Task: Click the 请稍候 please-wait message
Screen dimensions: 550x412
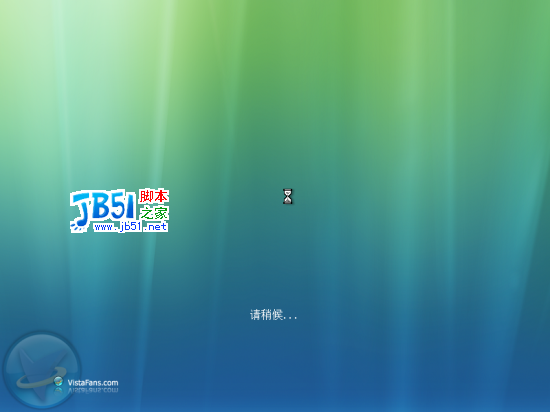Action: [267, 315]
